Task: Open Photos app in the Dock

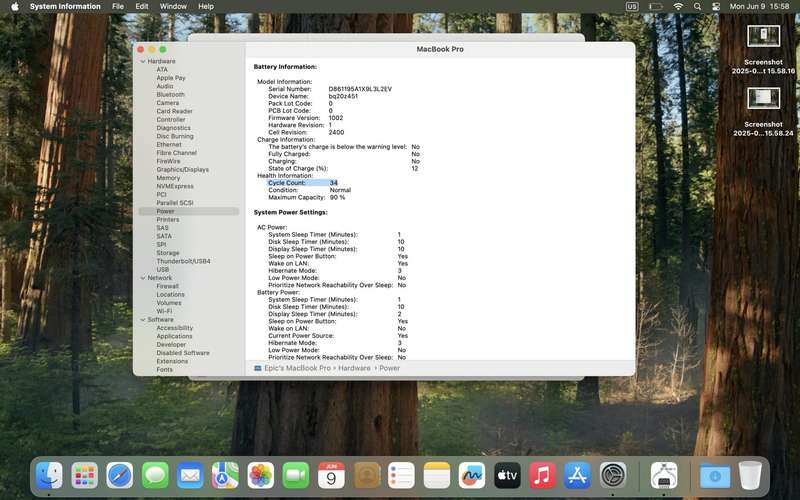Action: pos(261,476)
